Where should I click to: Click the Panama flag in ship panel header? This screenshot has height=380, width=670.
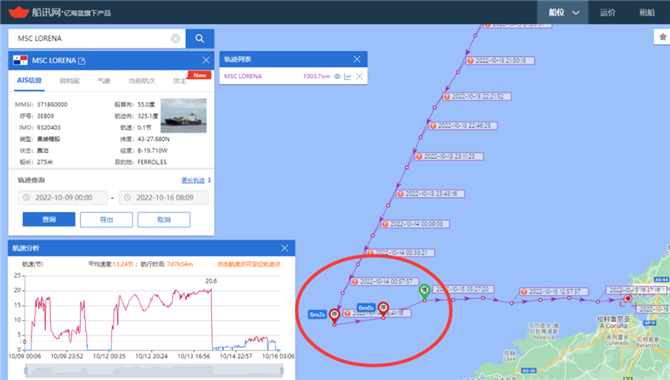point(20,60)
